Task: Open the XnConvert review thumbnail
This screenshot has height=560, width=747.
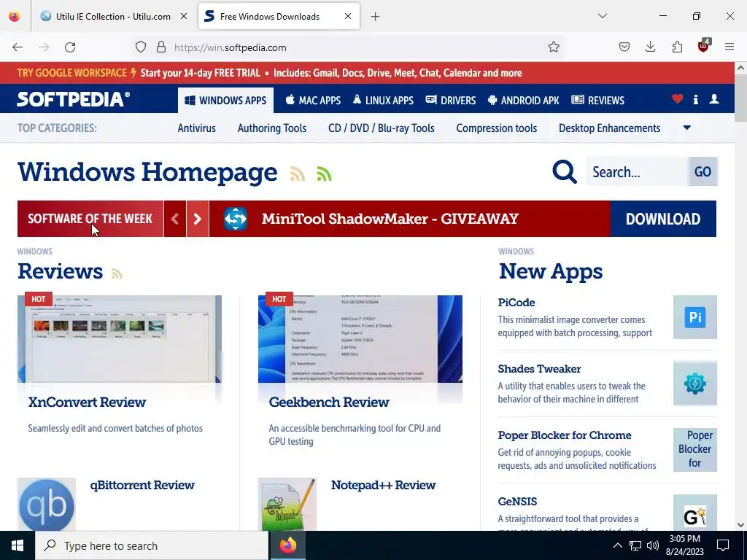Action: point(120,338)
